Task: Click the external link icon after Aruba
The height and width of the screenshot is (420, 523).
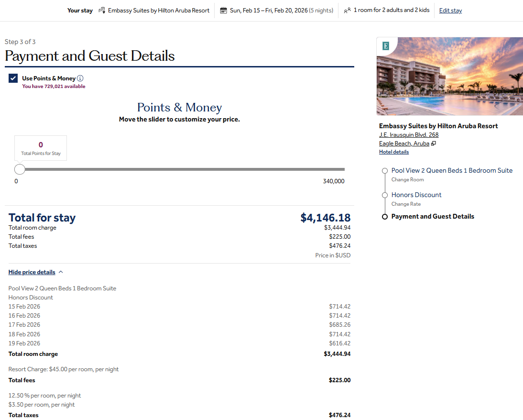Action: click(x=434, y=144)
